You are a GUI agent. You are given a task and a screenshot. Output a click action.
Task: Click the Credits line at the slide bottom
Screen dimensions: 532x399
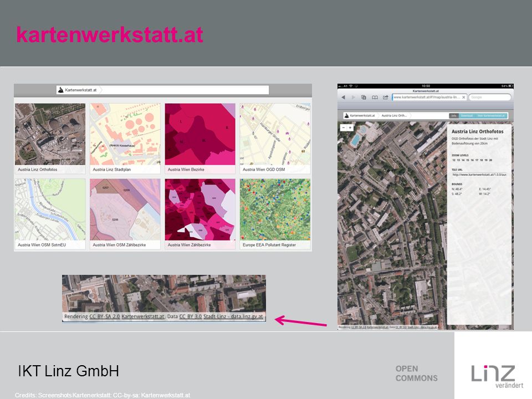(x=103, y=395)
